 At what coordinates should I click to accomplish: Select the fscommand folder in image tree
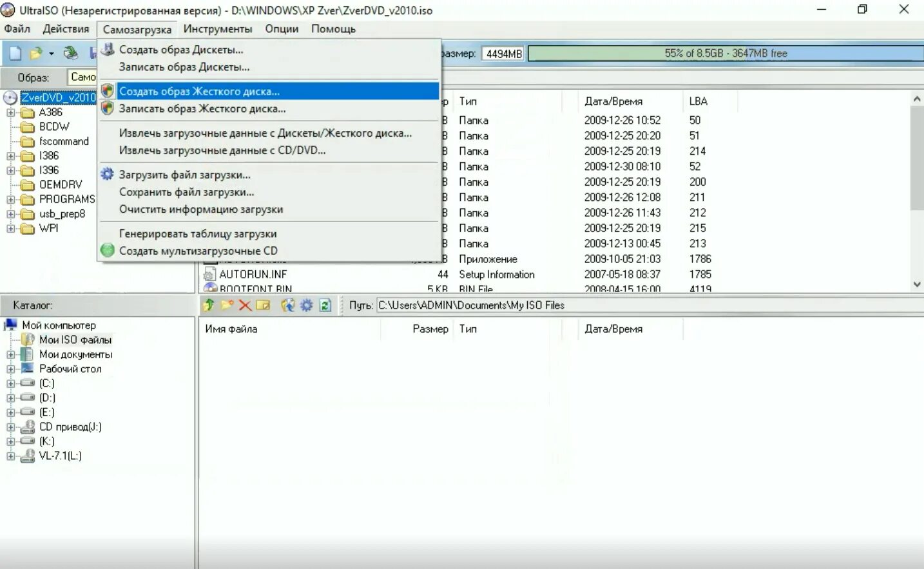(64, 141)
